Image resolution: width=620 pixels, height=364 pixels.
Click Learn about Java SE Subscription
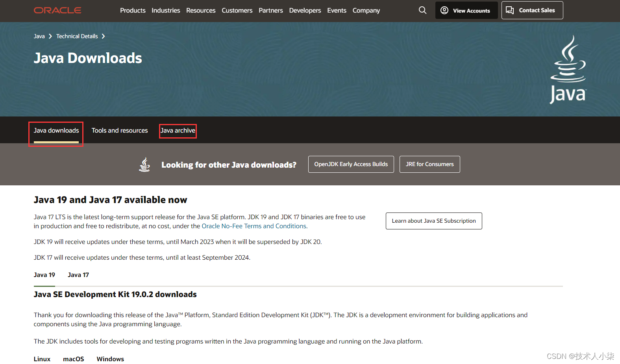434,221
